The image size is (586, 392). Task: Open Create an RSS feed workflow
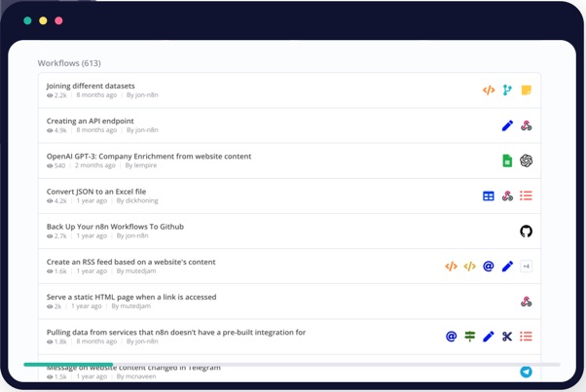pyautogui.click(x=131, y=262)
